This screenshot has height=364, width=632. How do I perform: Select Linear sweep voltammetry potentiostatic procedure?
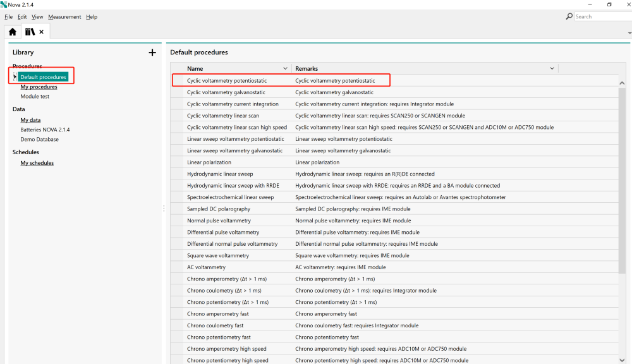235,139
